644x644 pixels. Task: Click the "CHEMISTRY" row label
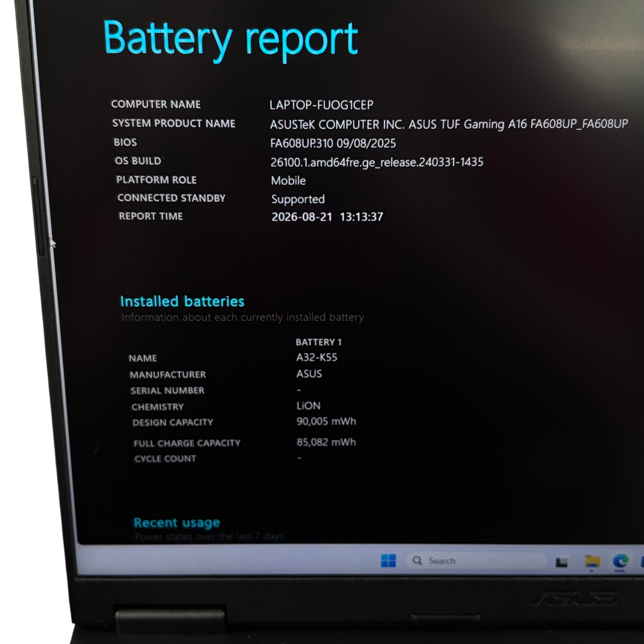coord(158,407)
